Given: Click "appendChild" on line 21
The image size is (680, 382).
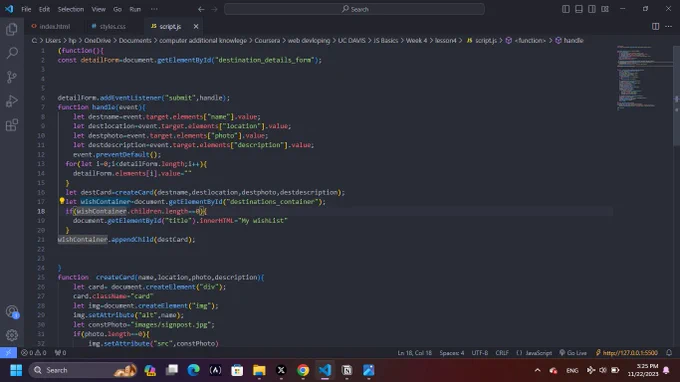Looking at the screenshot, I should [x=132, y=239].
